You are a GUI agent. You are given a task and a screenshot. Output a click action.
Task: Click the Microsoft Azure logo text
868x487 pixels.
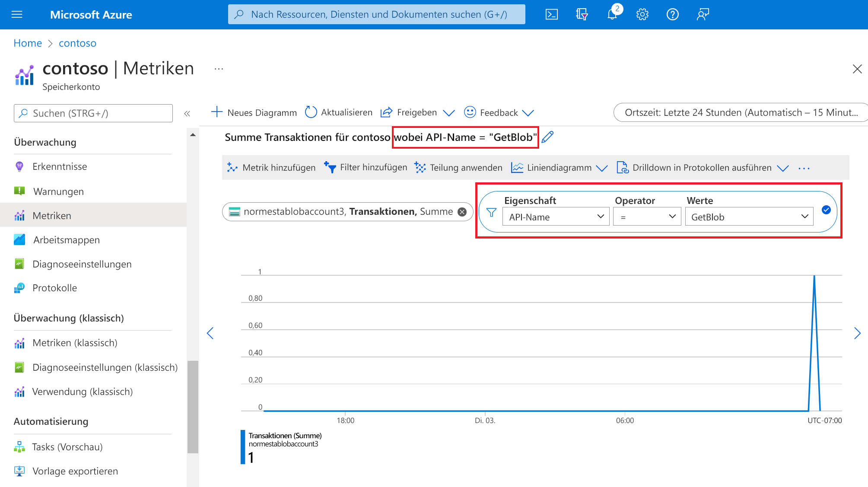[x=91, y=15]
